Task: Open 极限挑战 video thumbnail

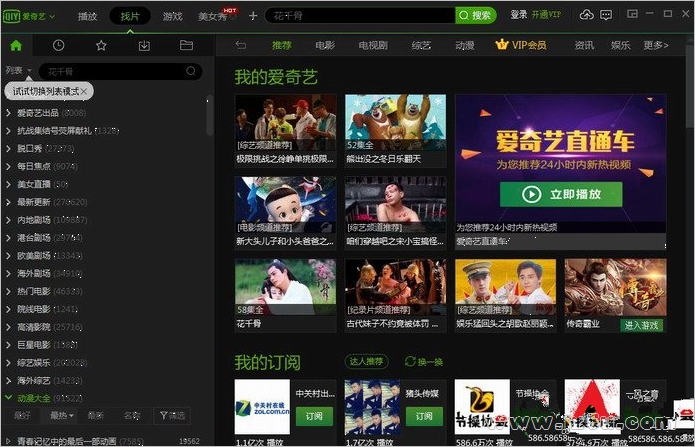Action: pos(285,123)
